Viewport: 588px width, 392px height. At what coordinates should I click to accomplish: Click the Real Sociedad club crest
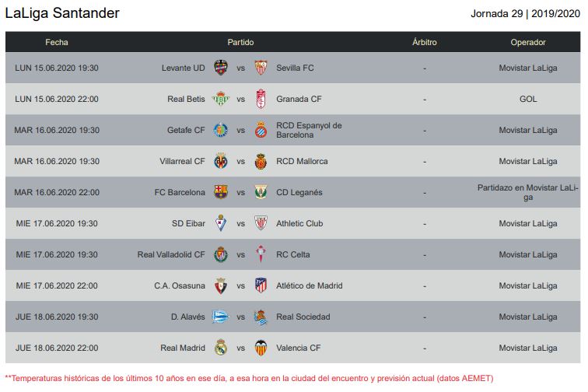pos(261,317)
